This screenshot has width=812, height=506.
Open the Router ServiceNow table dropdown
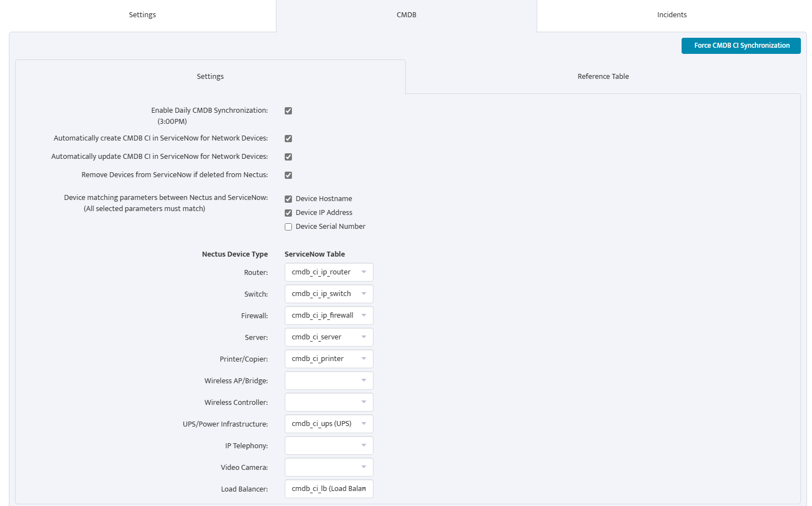[x=329, y=272]
